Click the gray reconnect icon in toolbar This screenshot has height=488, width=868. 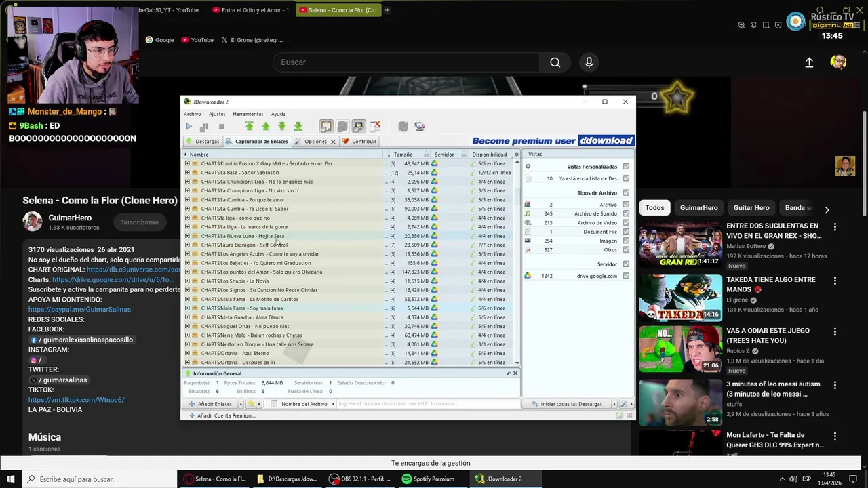403,127
